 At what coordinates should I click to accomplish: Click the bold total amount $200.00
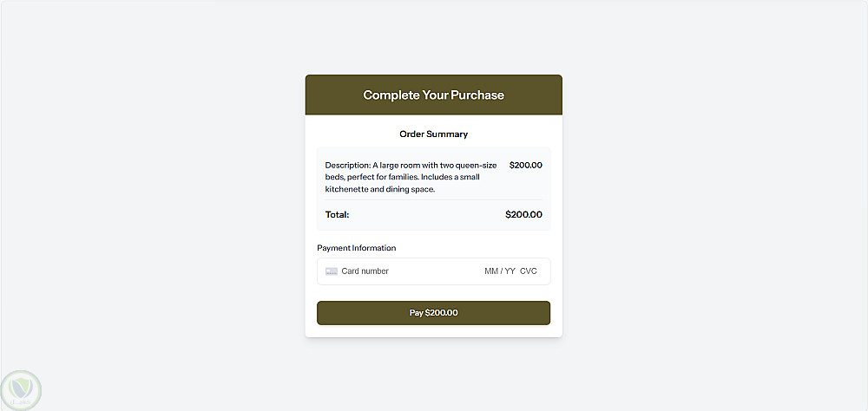tap(523, 214)
